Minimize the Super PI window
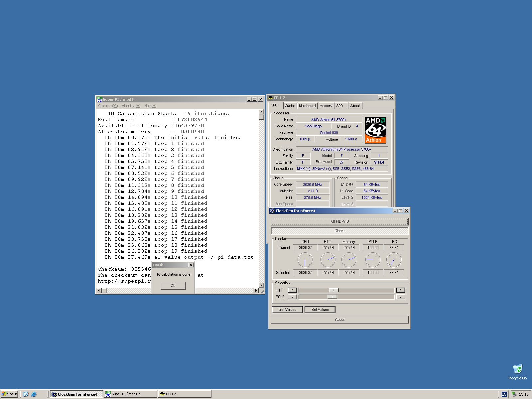Image resolution: width=532 pixels, height=399 pixels. click(x=249, y=99)
